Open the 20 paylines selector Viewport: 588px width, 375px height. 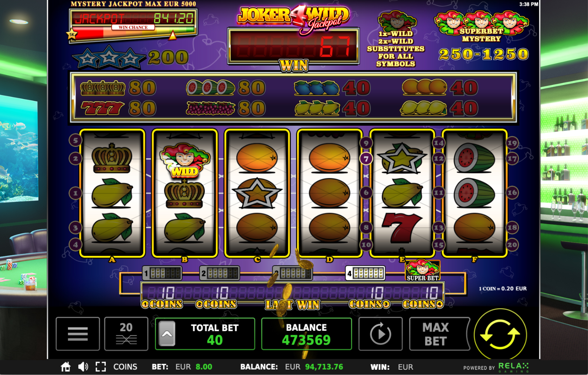tap(126, 334)
